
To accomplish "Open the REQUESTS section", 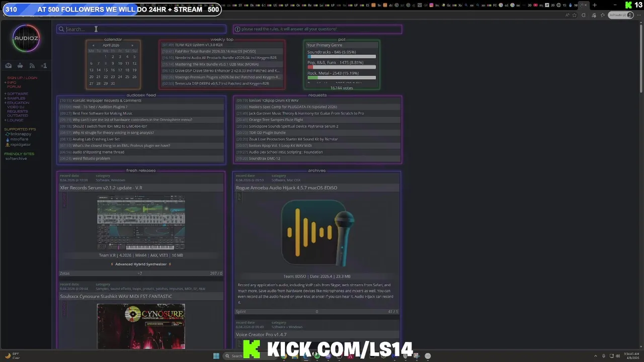I will point(18,111).
